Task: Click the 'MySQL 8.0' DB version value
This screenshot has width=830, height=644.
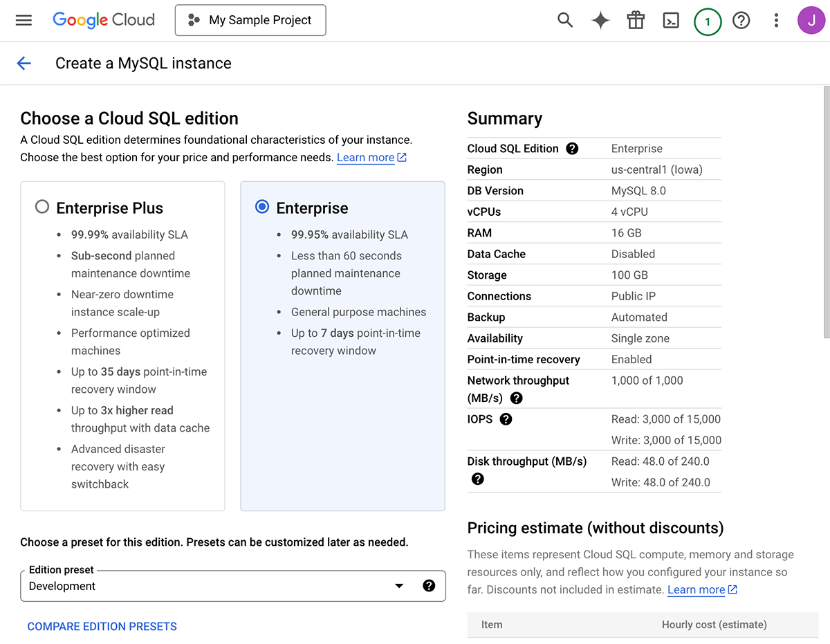Action: pos(639,191)
